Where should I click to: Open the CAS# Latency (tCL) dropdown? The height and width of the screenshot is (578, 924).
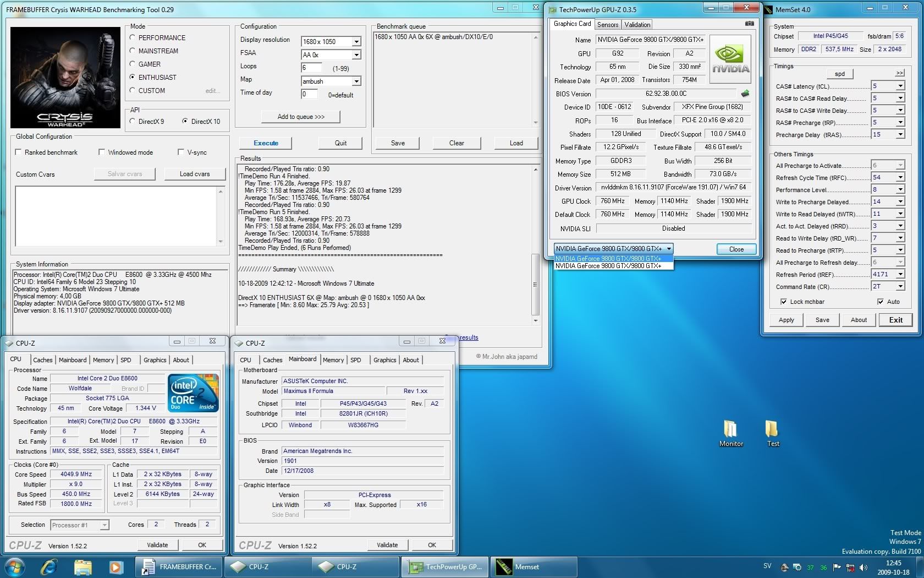click(x=900, y=86)
